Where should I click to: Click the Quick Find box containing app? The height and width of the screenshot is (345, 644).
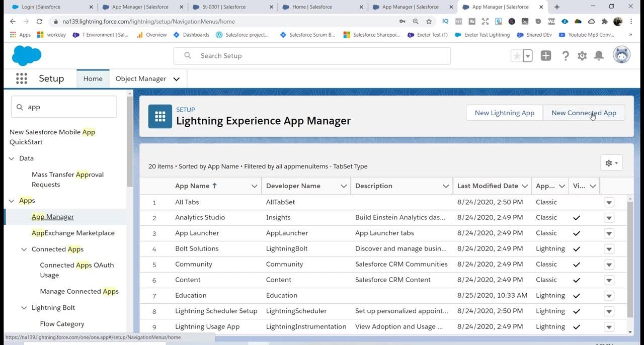tap(64, 107)
